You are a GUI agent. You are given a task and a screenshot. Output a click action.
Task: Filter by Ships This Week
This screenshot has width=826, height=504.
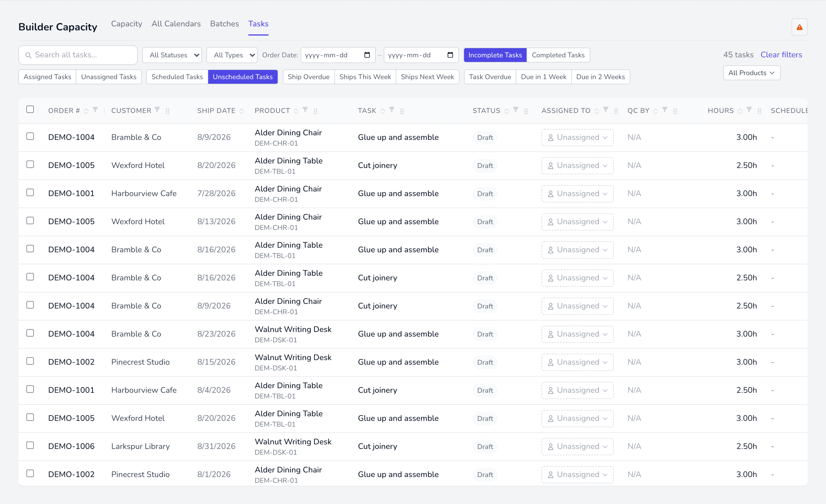[x=365, y=77]
